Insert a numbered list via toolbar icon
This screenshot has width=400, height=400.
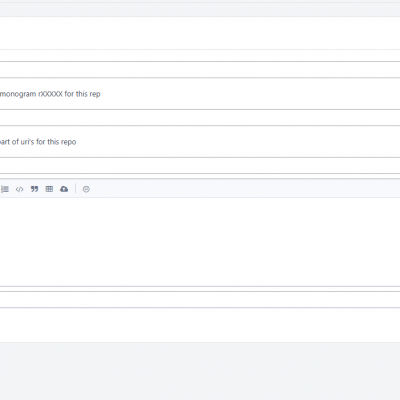point(5,189)
